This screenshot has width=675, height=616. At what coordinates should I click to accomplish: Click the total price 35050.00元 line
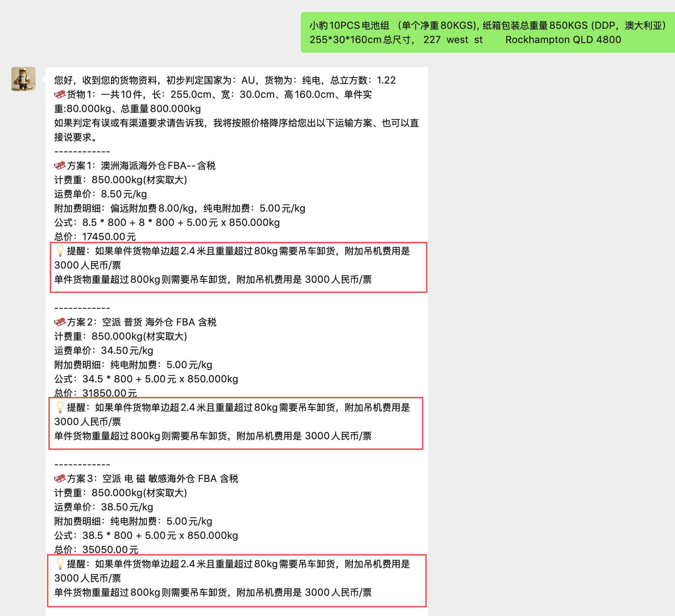tap(96, 549)
